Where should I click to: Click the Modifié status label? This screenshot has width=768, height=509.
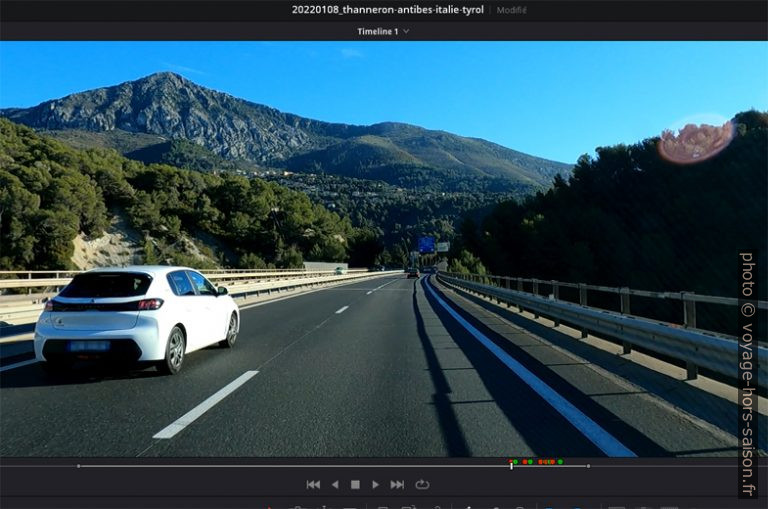tap(512, 10)
